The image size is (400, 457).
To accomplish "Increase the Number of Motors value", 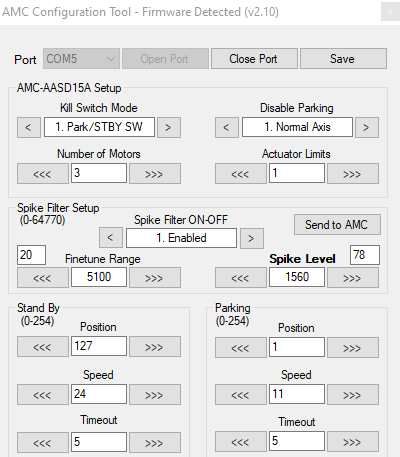I will pos(155,173).
